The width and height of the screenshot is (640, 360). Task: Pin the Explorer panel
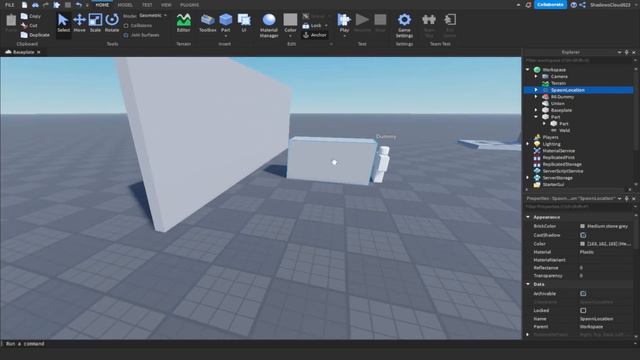tap(627, 52)
